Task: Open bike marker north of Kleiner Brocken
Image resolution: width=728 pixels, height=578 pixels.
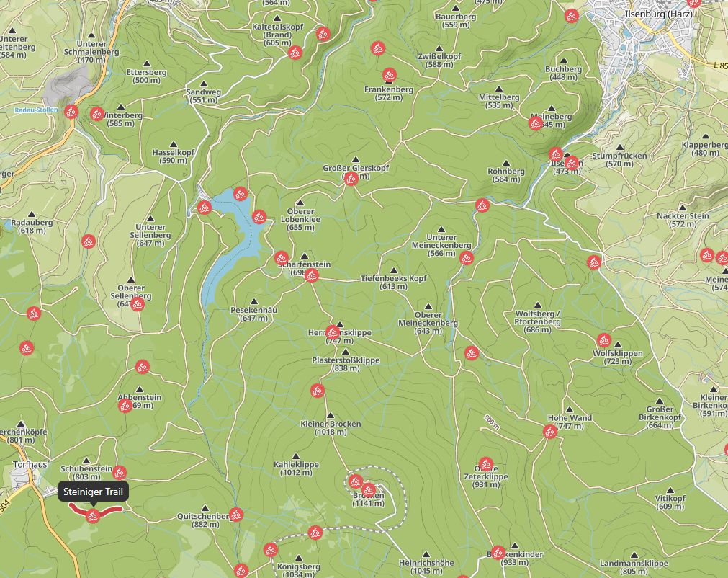Action: tap(318, 391)
